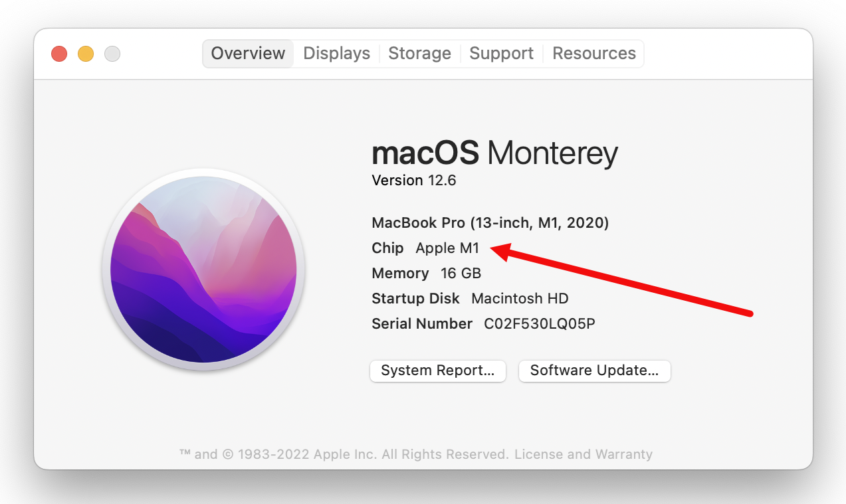This screenshot has height=504, width=846.
Task: Return to the Overview tab
Action: click(x=247, y=53)
